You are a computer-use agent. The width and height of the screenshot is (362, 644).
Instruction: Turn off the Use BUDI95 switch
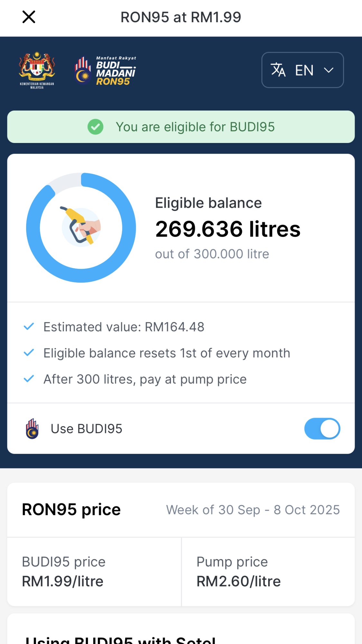pos(322,429)
